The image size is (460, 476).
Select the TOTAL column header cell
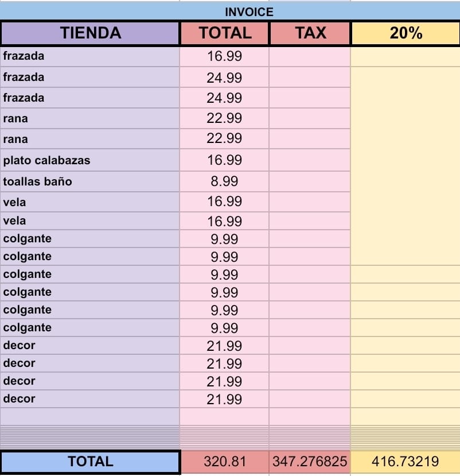225,33
